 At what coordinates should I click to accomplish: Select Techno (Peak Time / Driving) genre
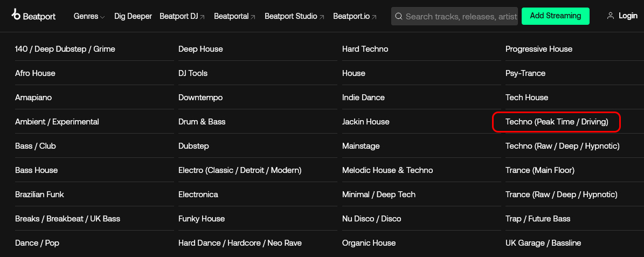[x=557, y=122]
